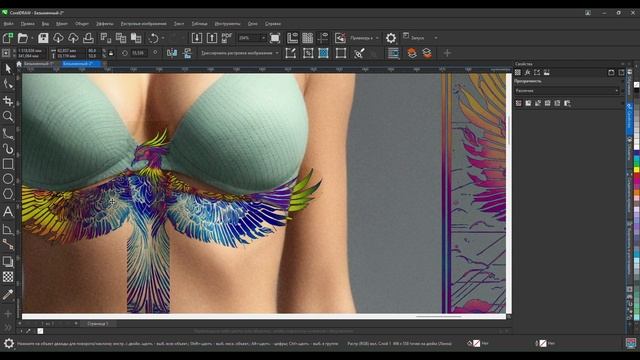Select the Text tool
This screenshot has width=640, height=360.
pyautogui.click(x=8, y=211)
